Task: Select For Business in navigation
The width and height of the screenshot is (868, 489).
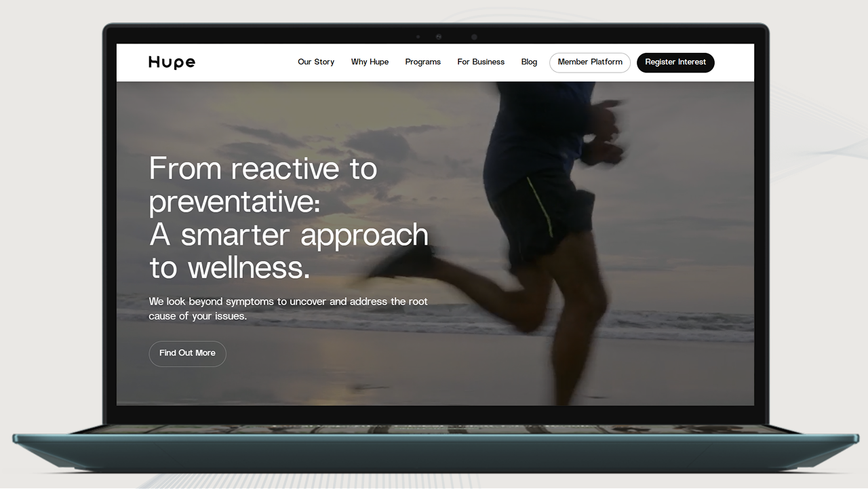Action: (481, 62)
